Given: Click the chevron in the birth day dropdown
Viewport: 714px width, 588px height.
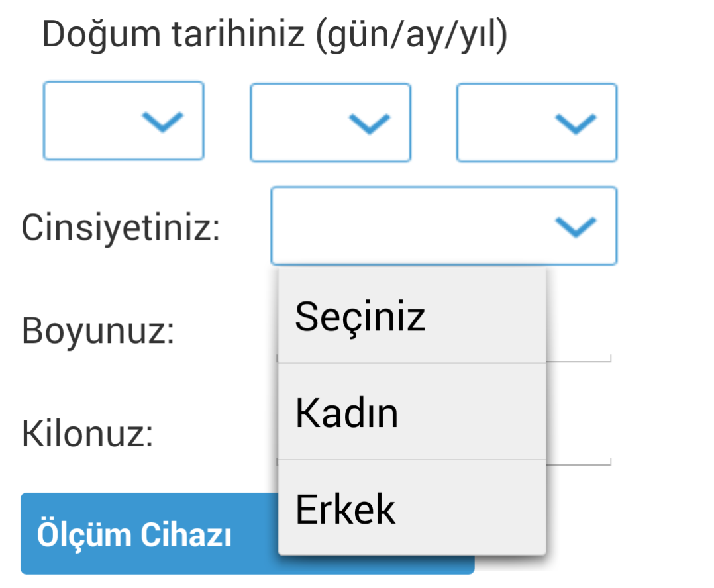Looking at the screenshot, I should (163, 121).
